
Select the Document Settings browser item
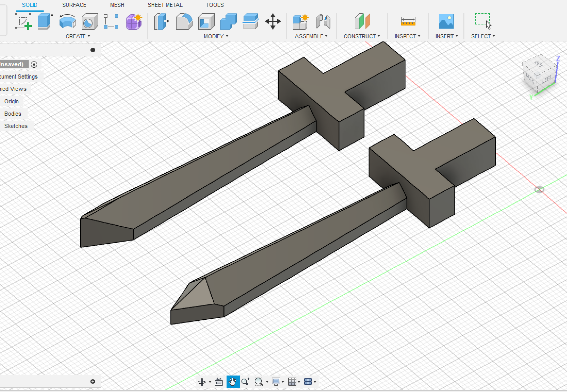[19, 76]
